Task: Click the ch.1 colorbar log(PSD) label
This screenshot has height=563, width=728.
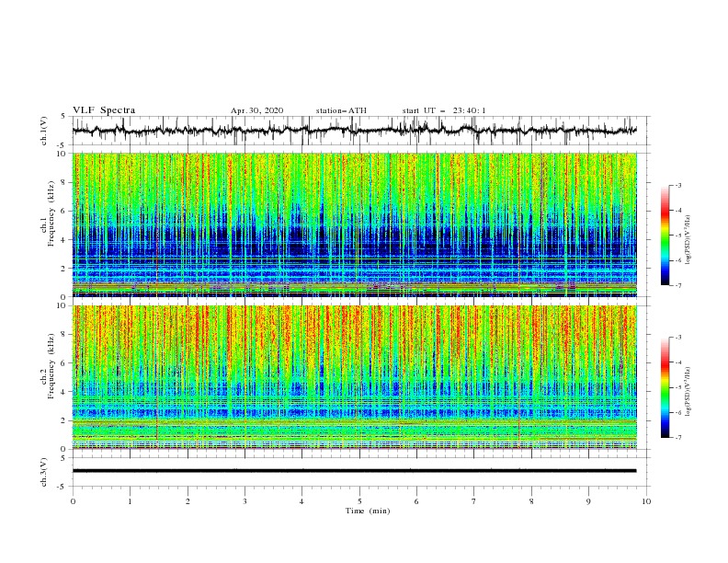Action: pos(688,240)
